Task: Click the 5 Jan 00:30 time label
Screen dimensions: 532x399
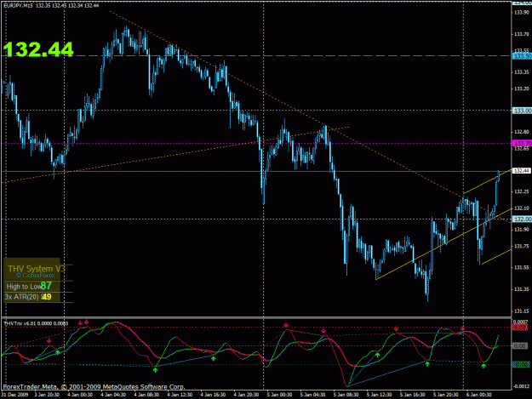Action: point(279,395)
